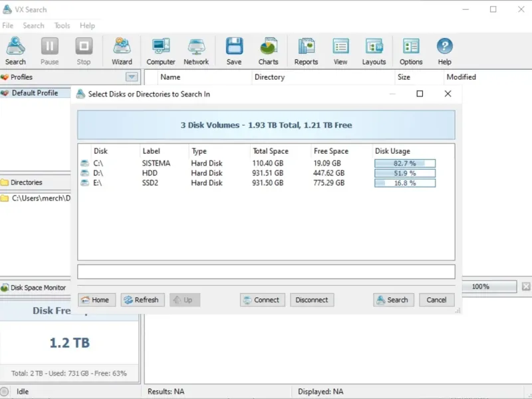Image resolution: width=532 pixels, height=399 pixels.
Task: Sort by the Total Space column header
Action: tap(280, 151)
